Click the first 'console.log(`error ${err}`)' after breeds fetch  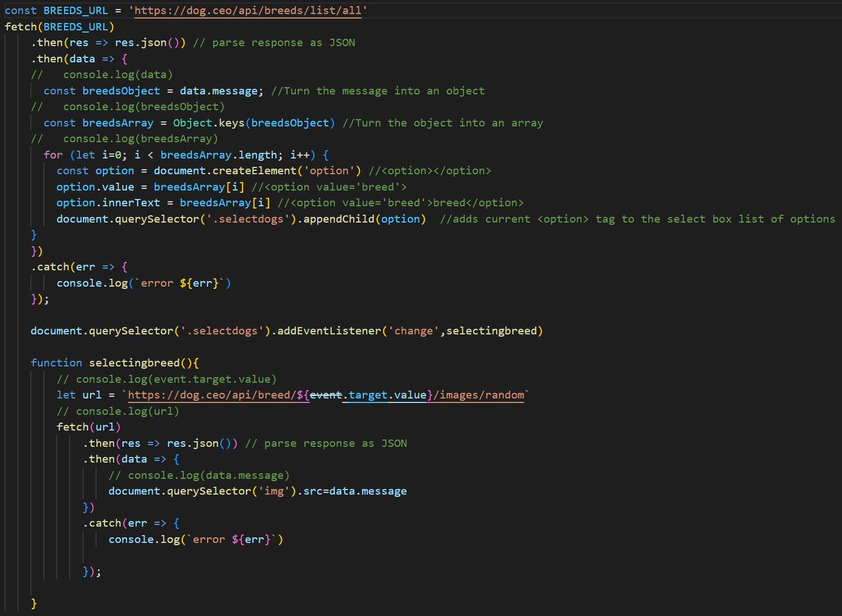point(143,283)
